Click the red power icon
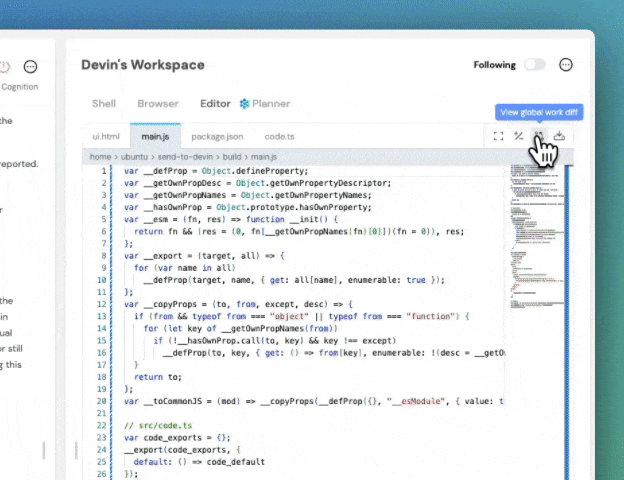The image size is (624, 480). tap(4, 66)
